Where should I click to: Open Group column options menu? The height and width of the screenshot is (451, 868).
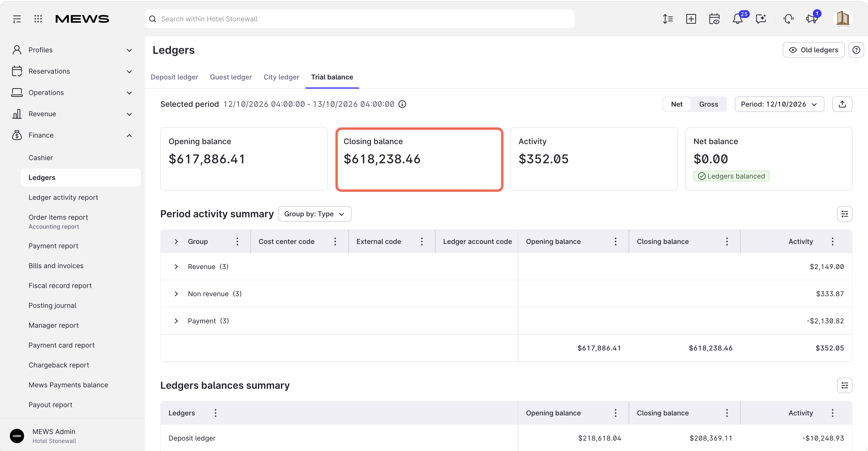pos(237,241)
